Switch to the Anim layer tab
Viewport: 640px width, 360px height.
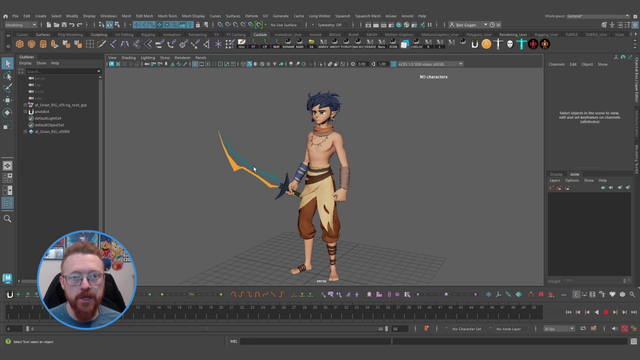(x=575, y=174)
